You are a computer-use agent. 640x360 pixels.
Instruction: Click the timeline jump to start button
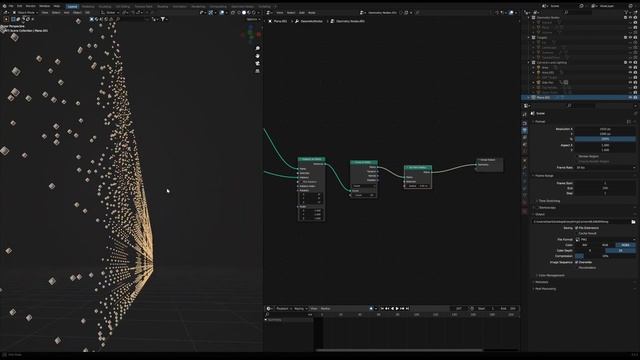(x=382, y=309)
